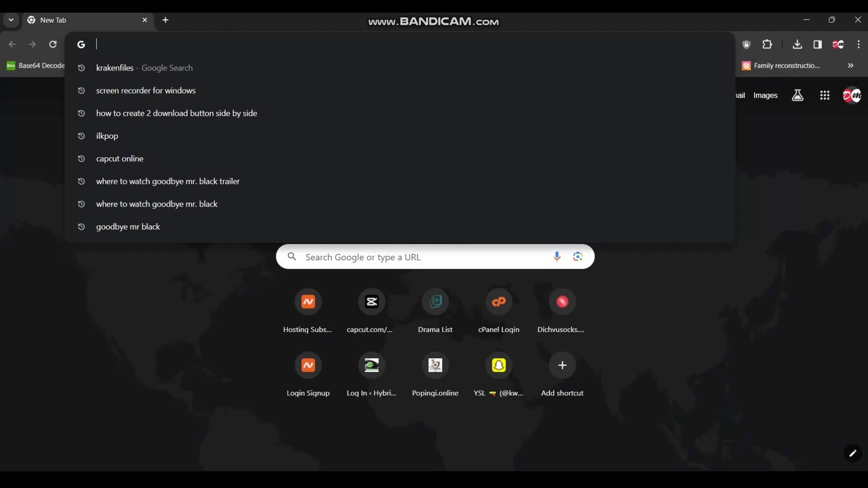Open the three-dot browser menu
Viewport: 868px width, 488px height.
click(859, 44)
